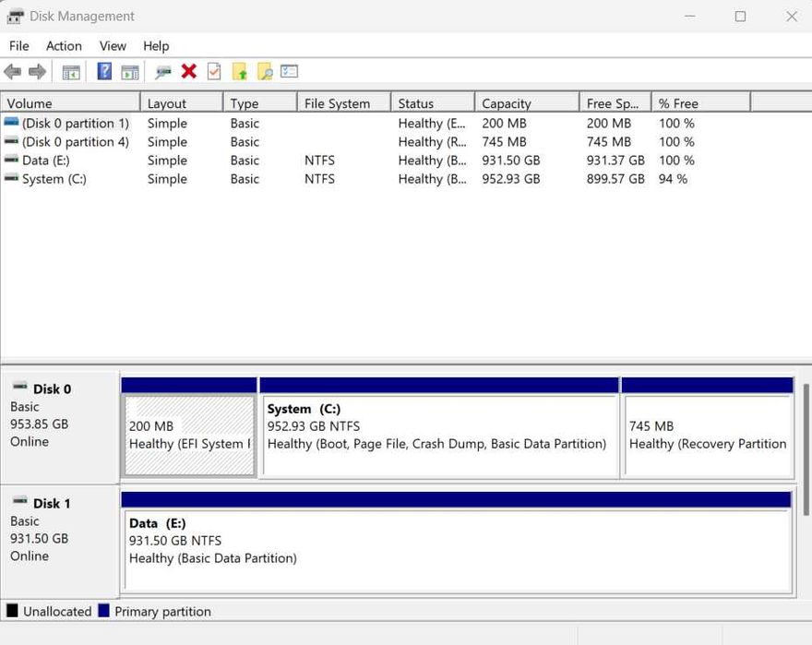Click the Disk 1 label in the disk pane
Screen dimensions: 812x645
pos(52,503)
